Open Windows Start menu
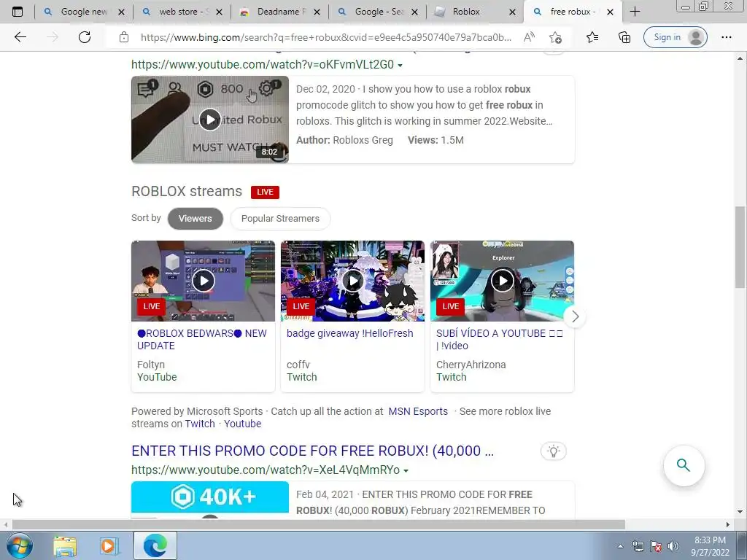Viewport: 747px width, 560px height. click(x=19, y=545)
